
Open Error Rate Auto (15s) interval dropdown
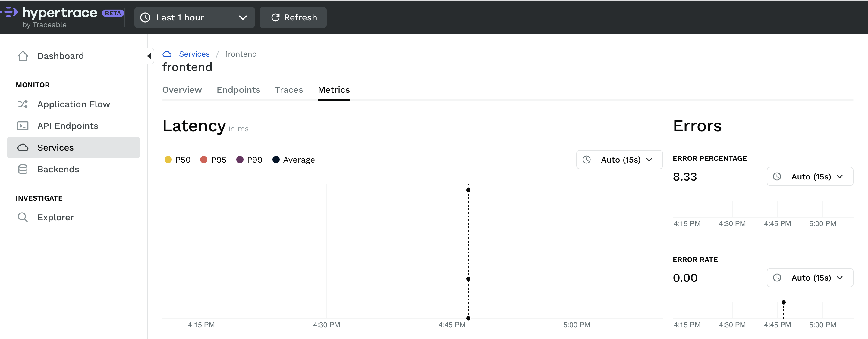tap(810, 278)
